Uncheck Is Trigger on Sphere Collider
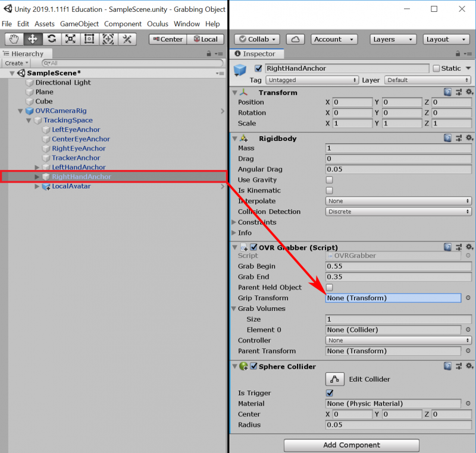Viewport: 476px width, 453px height. point(330,393)
